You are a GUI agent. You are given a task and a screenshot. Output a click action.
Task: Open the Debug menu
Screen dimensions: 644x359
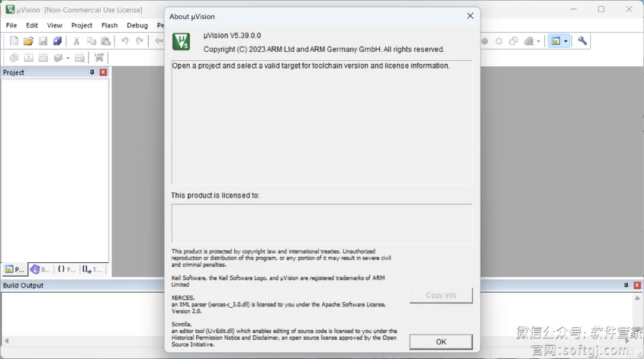[137, 25]
